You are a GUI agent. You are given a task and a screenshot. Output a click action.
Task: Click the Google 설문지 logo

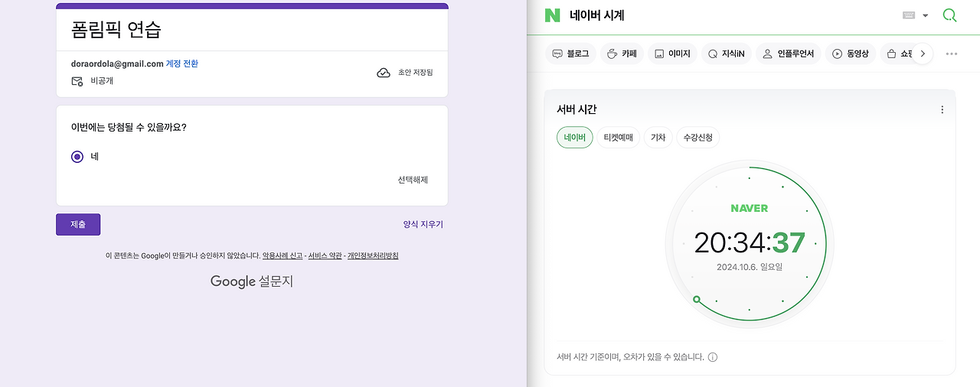(x=252, y=281)
